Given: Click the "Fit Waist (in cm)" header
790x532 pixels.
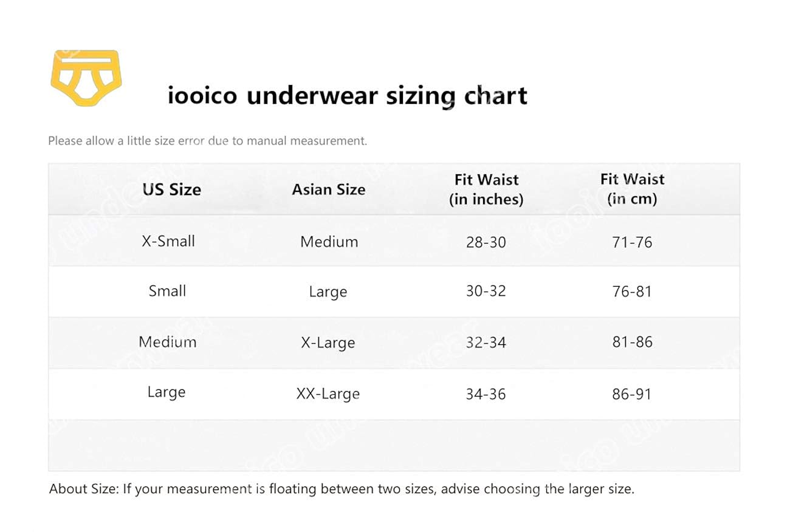Looking at the screenshot, I should point(632,189).
